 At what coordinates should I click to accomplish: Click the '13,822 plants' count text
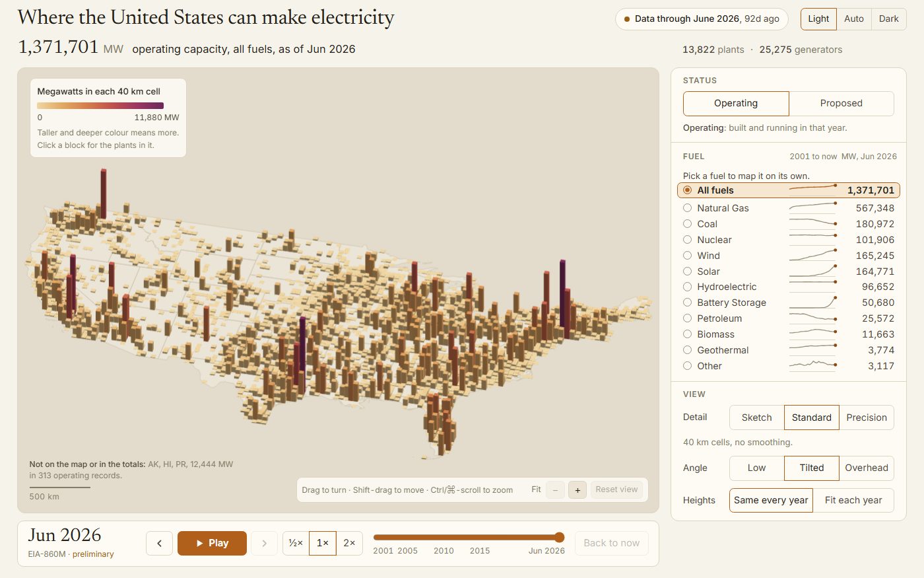[713, 50]
